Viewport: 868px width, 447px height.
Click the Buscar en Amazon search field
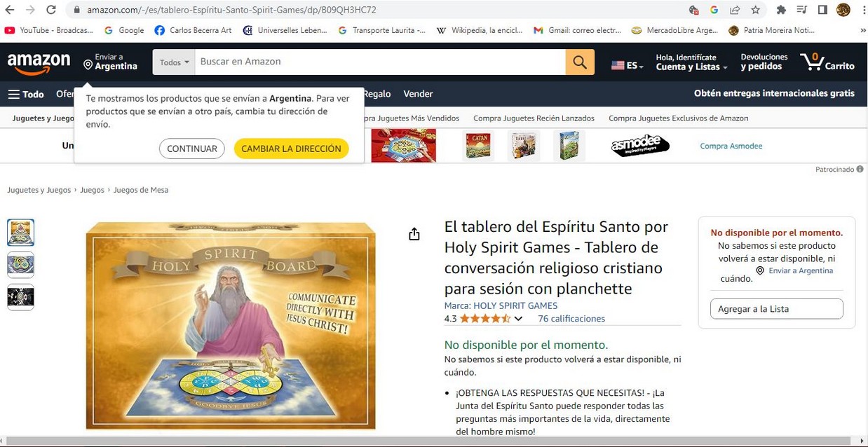click(x=380, y=62)
